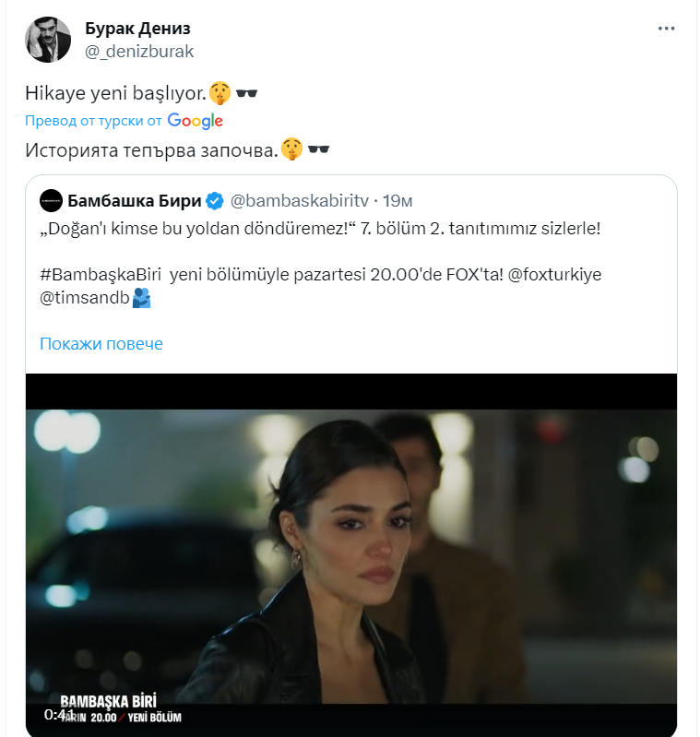This screenshot has height=737, width=700.
Task: Click 'Превод от турски от' translation label
Action: coord(93,121)
